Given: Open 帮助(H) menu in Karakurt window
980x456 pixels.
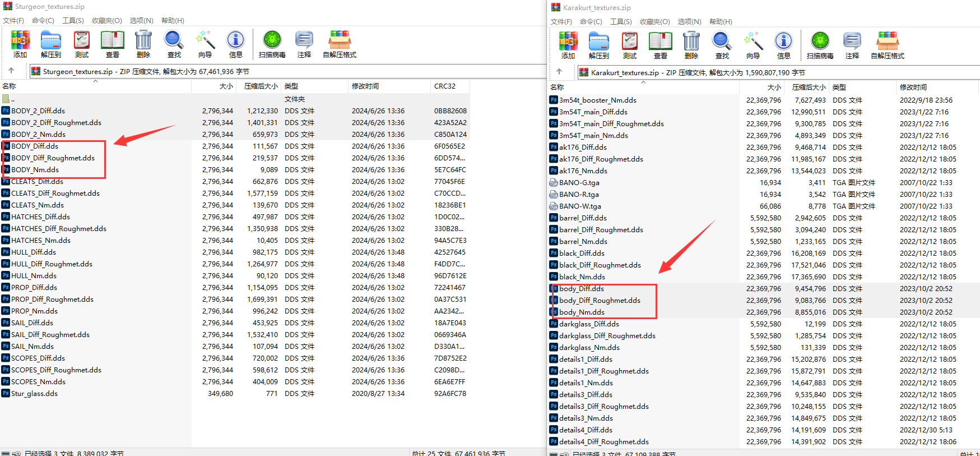Looking at the screenshot, I should click(x=721, y=22).
